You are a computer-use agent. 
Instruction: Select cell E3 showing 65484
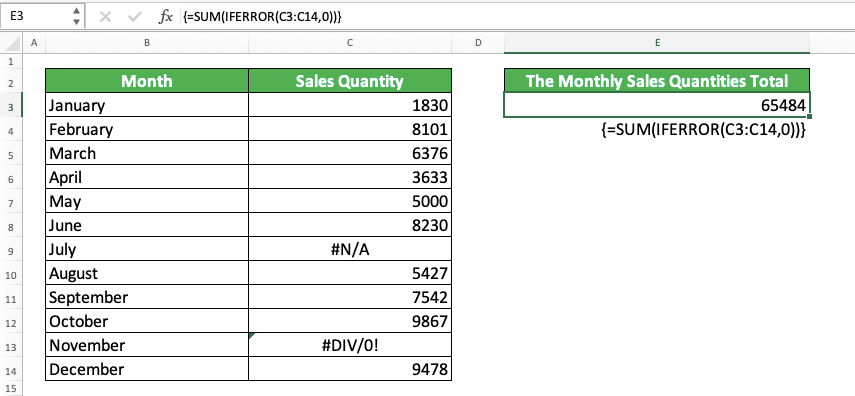[657, 105]
